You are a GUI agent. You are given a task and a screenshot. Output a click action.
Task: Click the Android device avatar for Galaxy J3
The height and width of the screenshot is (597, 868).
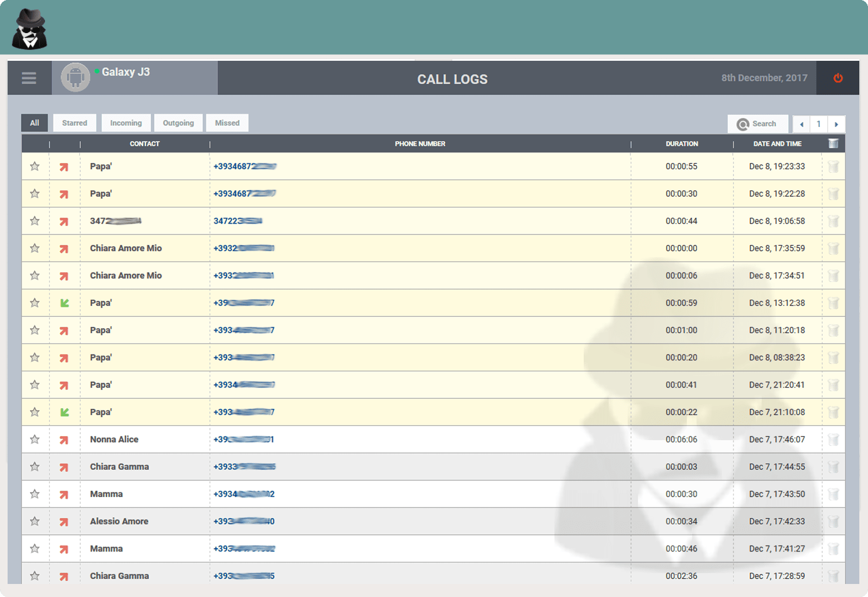point(75,77)
